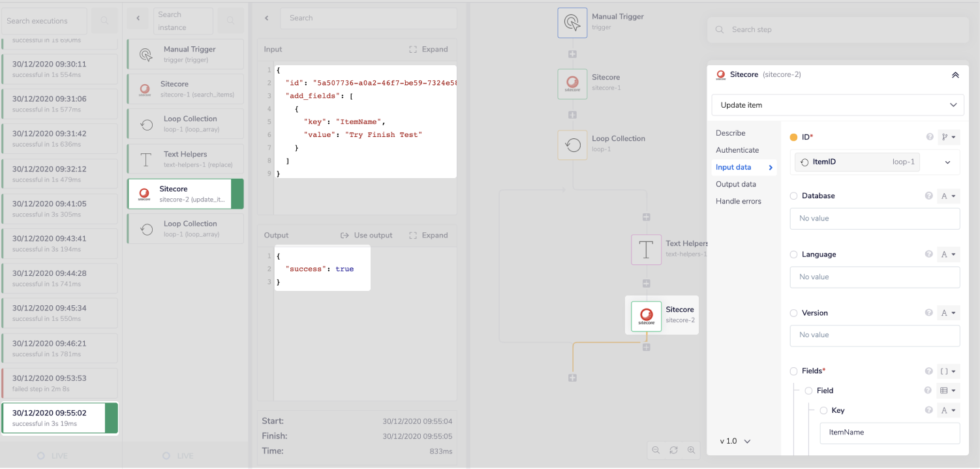Select the radio button beside Version
The image size is (980, 469).
[x=793, y=312]
